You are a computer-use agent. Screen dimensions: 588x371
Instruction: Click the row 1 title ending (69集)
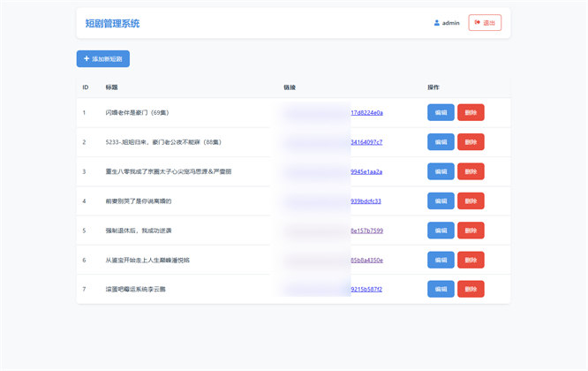point(137,112)
